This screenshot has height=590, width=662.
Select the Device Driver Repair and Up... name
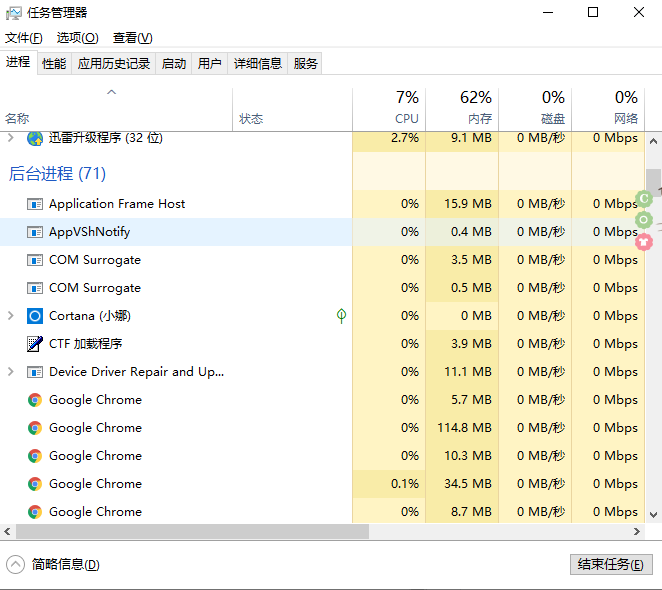136,372
